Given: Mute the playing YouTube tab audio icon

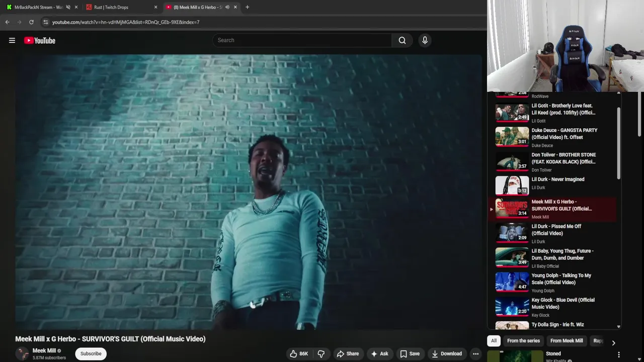Looking at the screenshot, I should pos(227,7).
